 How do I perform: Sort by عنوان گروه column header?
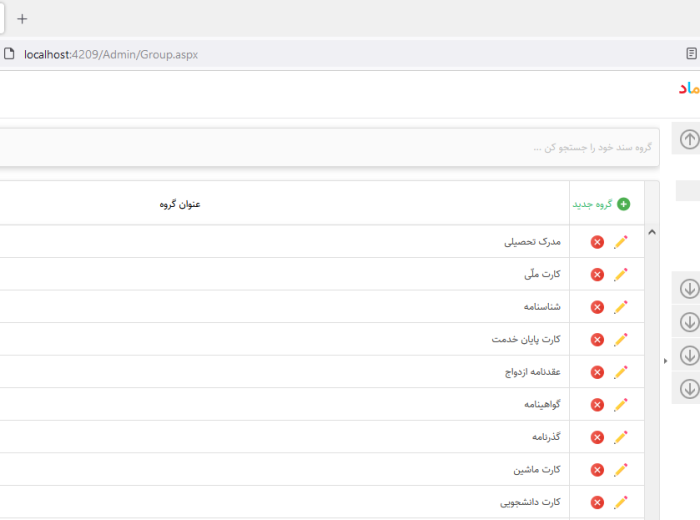[x=180, y=204]
